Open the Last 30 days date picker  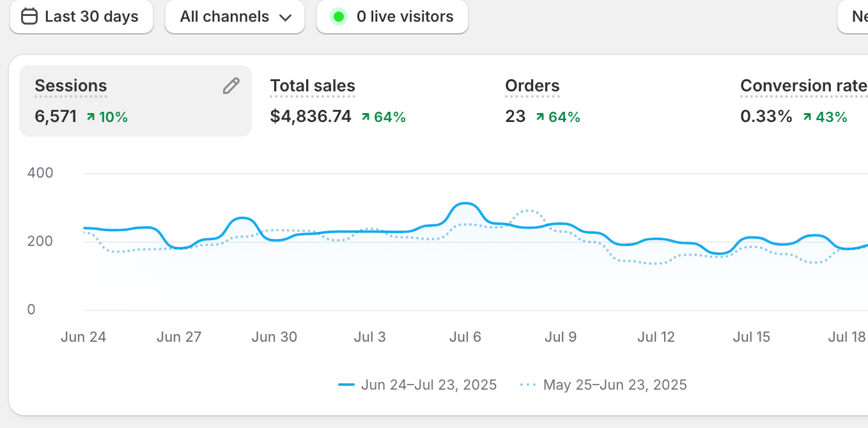(81, 17)
